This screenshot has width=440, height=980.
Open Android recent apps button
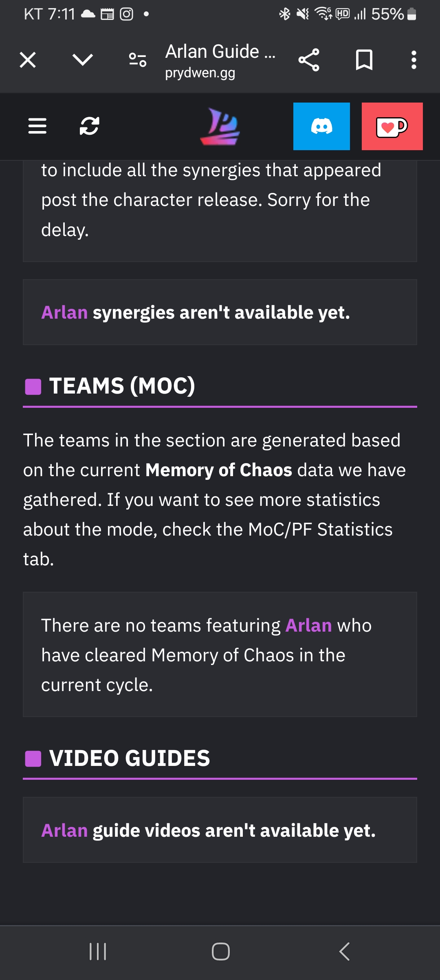coord(98,952)
